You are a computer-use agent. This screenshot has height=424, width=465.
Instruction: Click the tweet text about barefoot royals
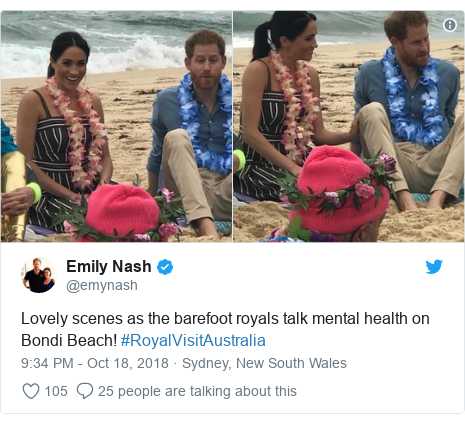pos(225,329)
